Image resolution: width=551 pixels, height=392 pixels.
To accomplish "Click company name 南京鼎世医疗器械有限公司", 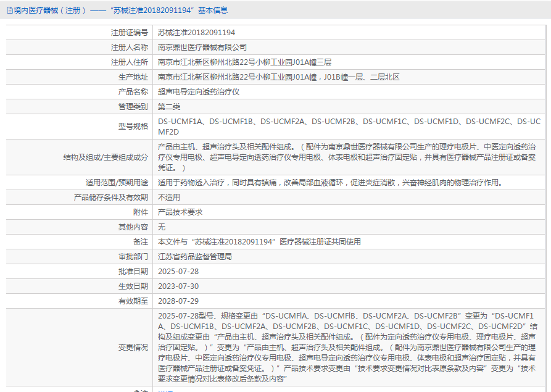I will tap(202, 48).
